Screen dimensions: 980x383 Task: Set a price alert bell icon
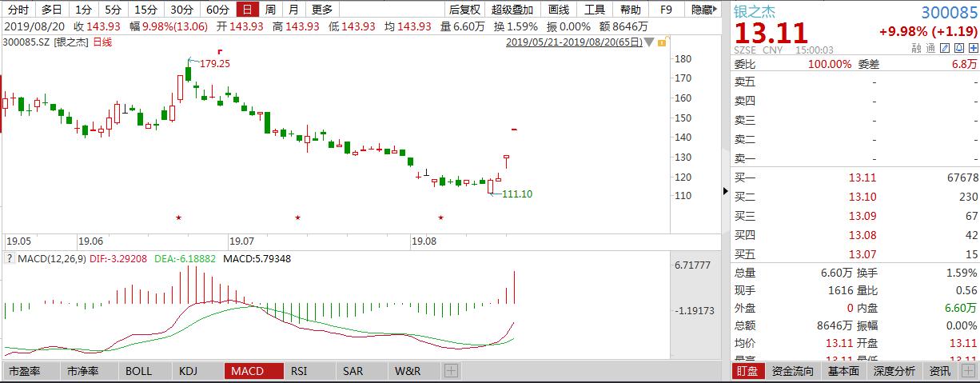[958, 50]
